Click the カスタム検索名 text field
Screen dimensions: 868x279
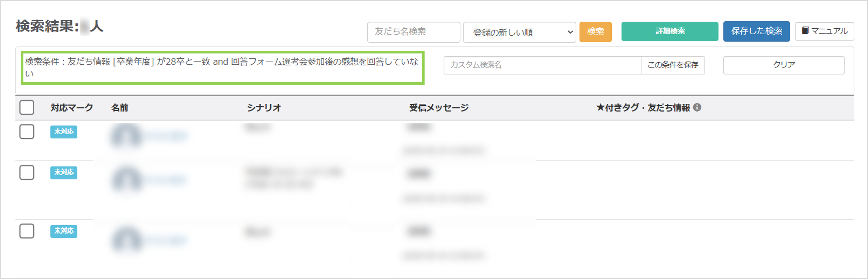[x=542, y=65]
